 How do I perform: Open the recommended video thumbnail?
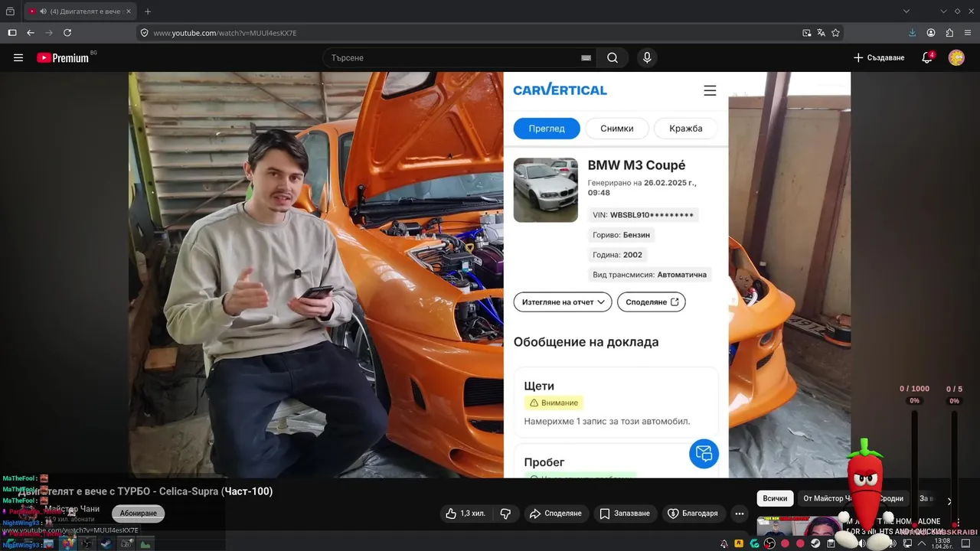click(799, 525)
